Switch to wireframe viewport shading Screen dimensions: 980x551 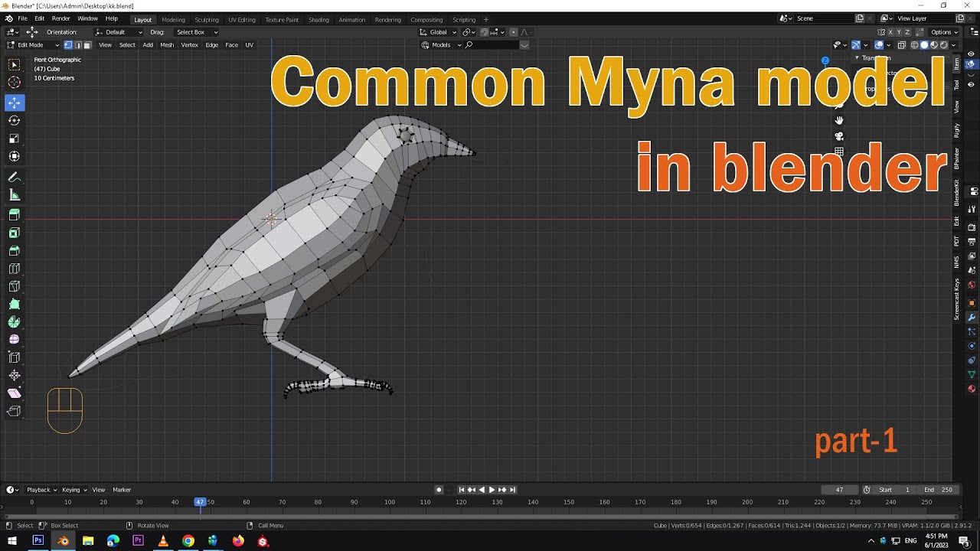click(x=914, y=44)
